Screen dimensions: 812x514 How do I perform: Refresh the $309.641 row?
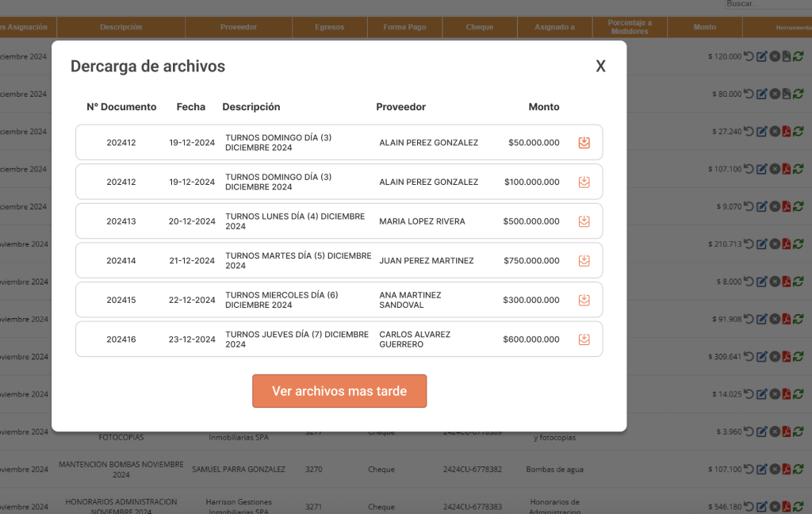[x=799, y=357]
